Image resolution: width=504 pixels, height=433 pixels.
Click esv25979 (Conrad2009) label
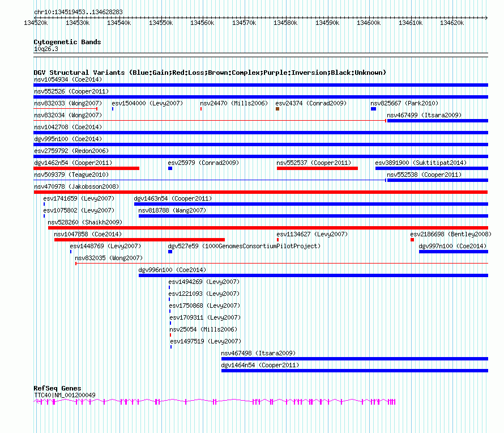tap(203, 163)
